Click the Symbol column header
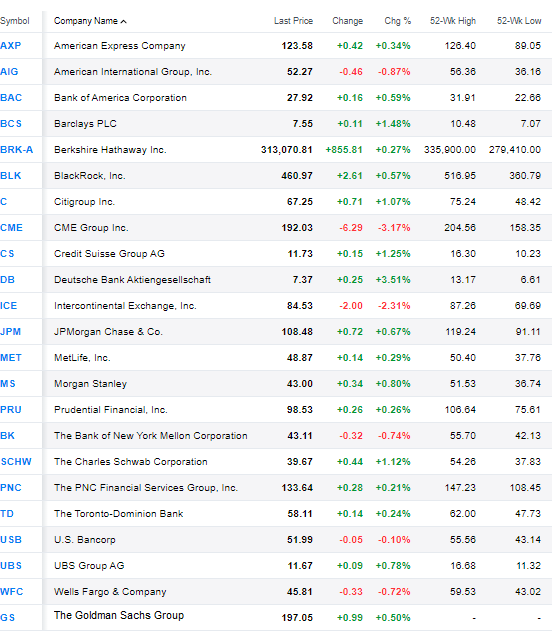Image resolution: width=552 pixels, height=639 pixels. [x=15, y=21]
